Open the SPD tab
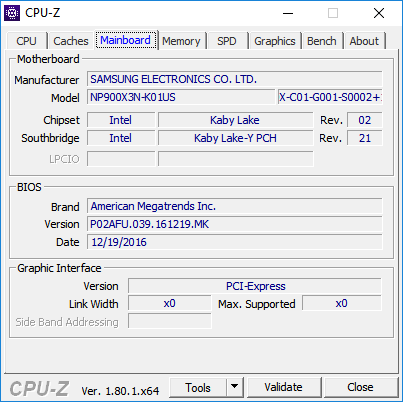The image size is (403, 402). (x=227, y=41)
